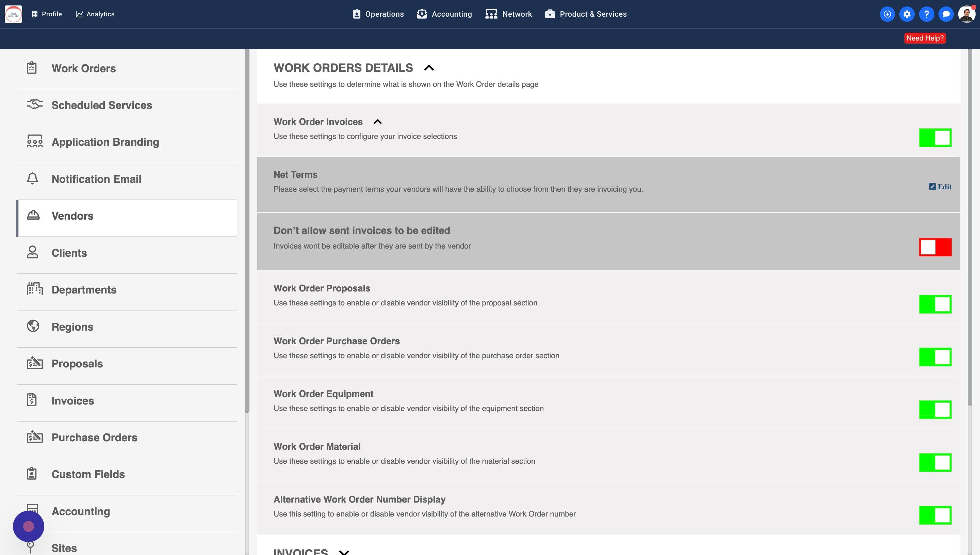Open the help question mark icon

point(926,14)
